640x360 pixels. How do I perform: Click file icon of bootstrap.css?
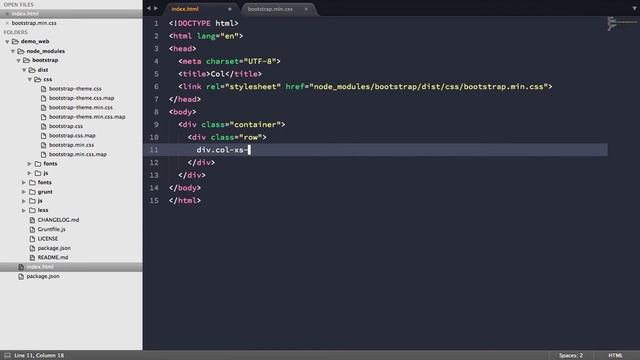[x=44, y=126]
